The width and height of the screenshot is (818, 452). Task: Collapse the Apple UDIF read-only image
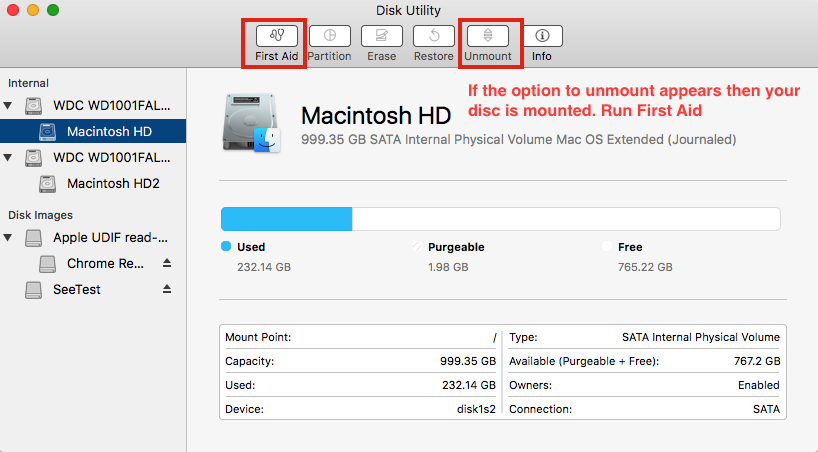(8, 237)
